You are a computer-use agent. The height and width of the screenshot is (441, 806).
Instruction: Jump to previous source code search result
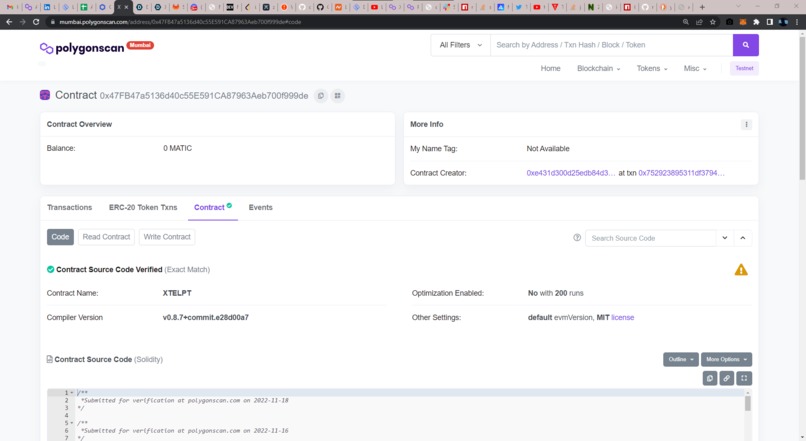click(743, 238)
